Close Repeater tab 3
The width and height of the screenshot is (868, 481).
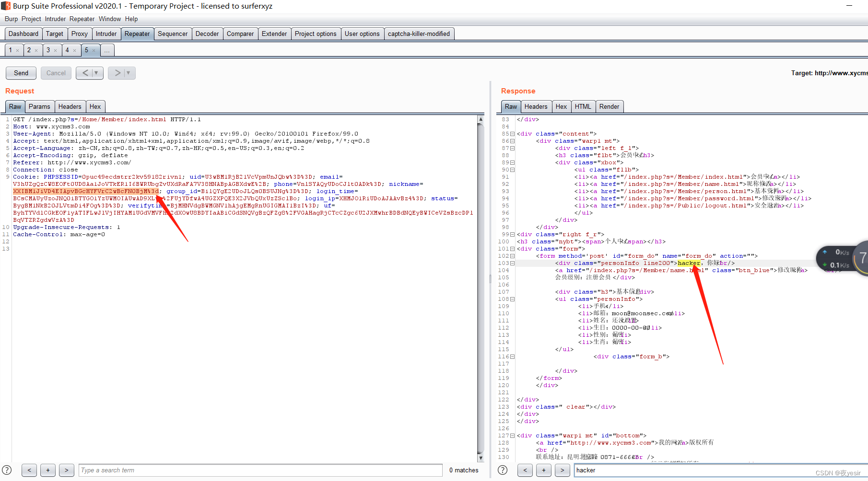(56, 50)
